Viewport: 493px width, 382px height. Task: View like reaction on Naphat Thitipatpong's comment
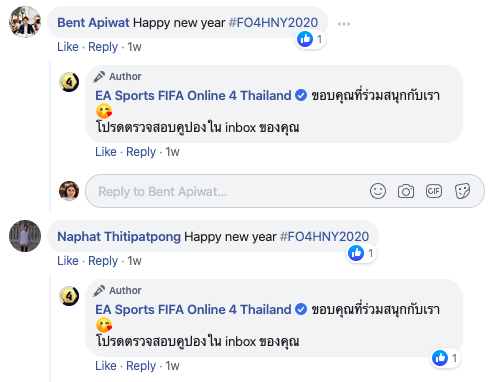pos(362,253)
